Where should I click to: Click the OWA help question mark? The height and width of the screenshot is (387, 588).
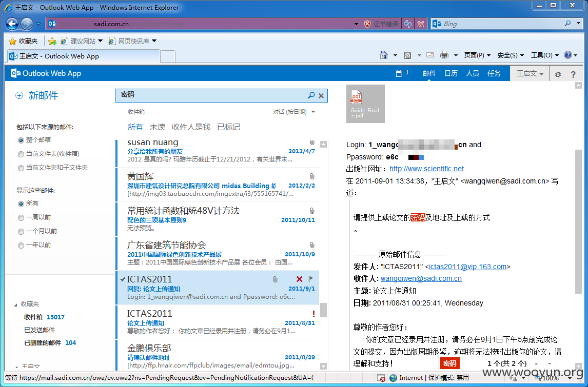(573, 74)
